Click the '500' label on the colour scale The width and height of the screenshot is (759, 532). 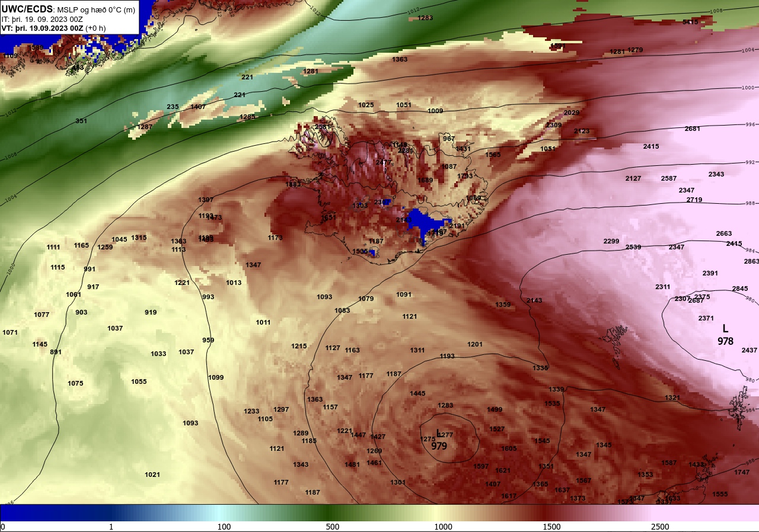tap(333, 527)
